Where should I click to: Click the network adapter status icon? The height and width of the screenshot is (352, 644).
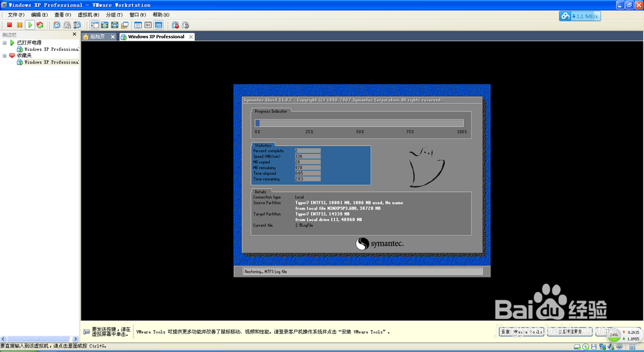coord(602,347)
